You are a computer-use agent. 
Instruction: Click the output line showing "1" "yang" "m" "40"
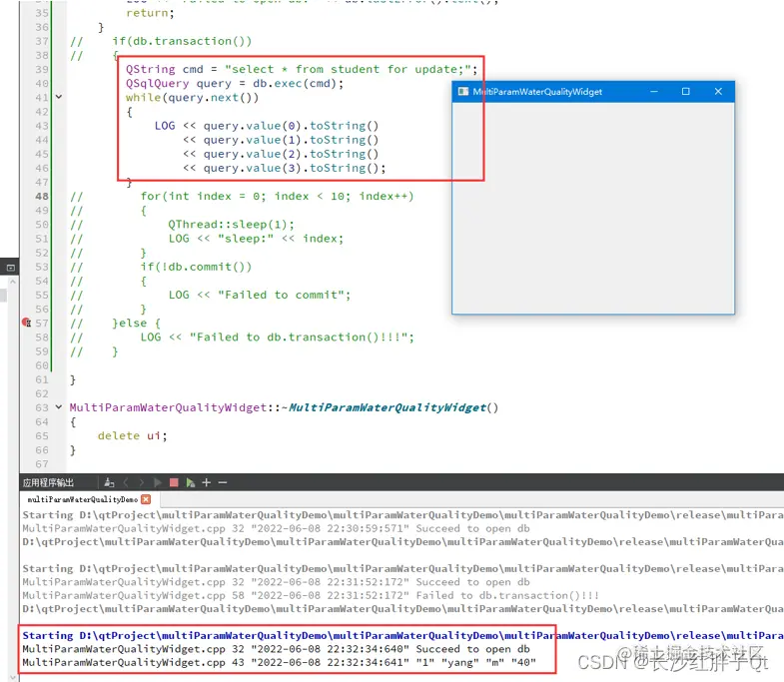tap(279, 662)
